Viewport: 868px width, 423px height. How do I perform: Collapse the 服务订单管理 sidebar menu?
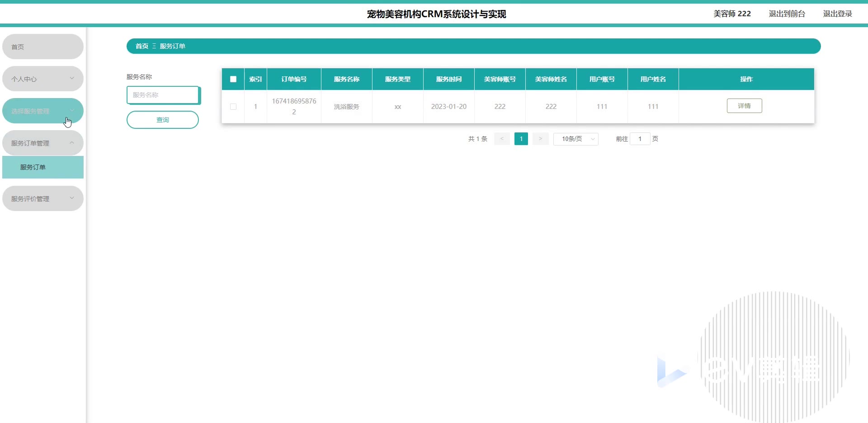click(43, 143)
